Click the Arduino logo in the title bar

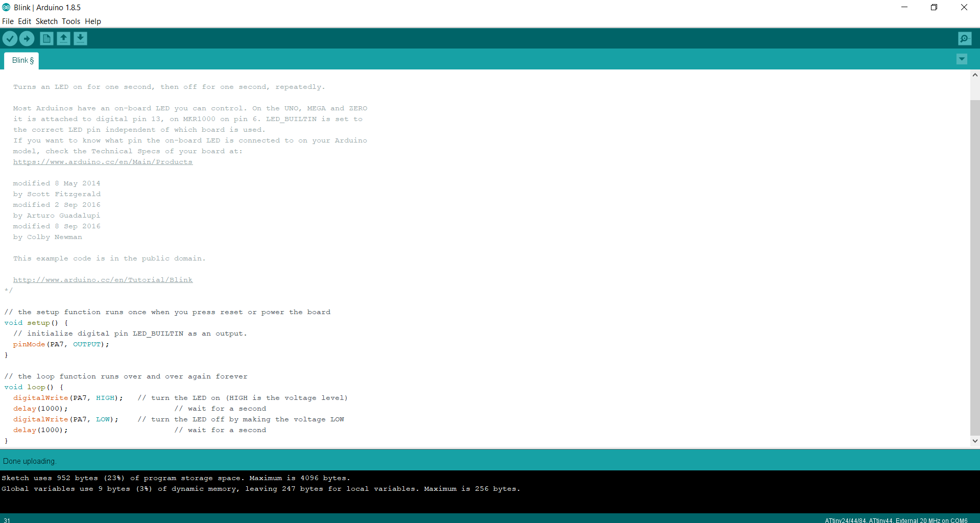pyautogui.click(x=6, y=7)
